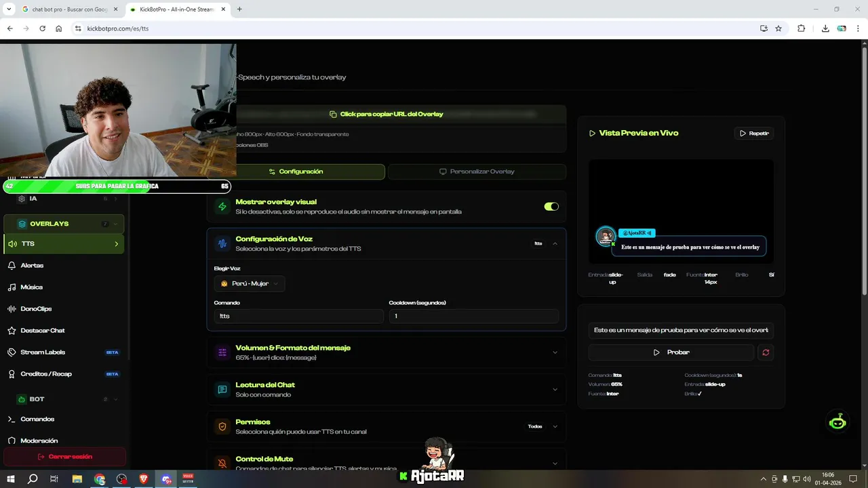This screenshot has width=868, height=488.
Task: Click the waveform icon of Configuración de Voz
Action: [x=222, y=244]
